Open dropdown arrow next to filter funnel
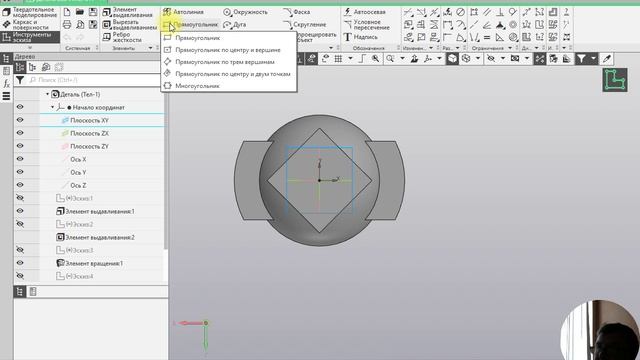Image resolution: width=640 pixels, height=360 pixels. point(593,59)
